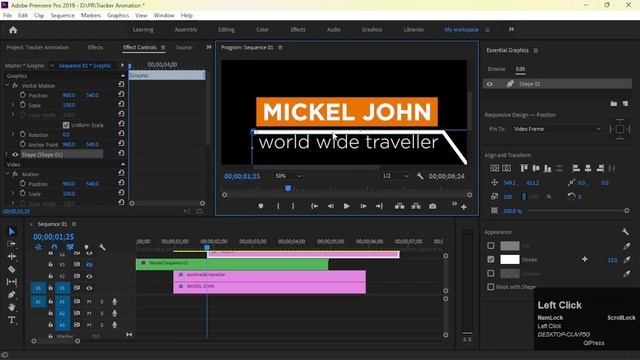Select the Slip tool
This screenshot has height=360, width=640.
tap(11, 282)
